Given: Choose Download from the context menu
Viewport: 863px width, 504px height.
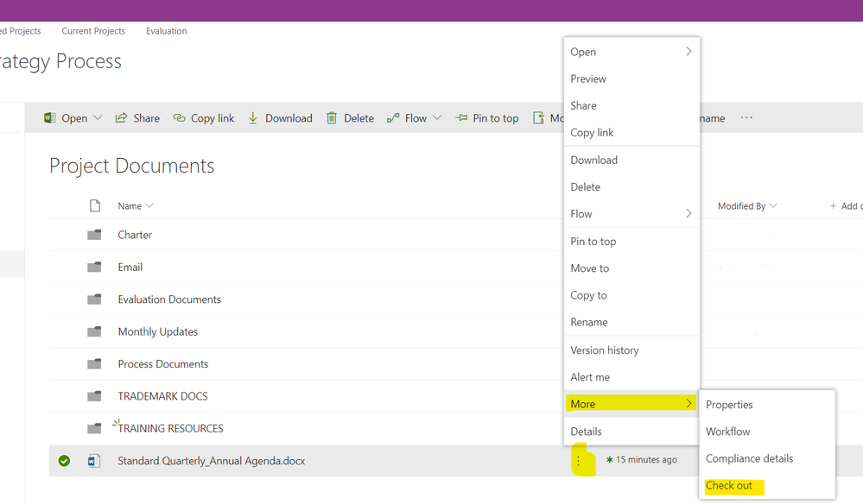Looking at the screenshot, I should (593, 160).
